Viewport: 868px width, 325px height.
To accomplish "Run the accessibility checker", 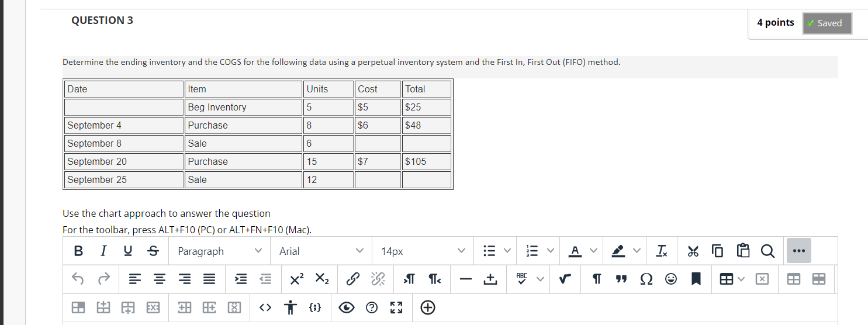I will click(291, 307).
